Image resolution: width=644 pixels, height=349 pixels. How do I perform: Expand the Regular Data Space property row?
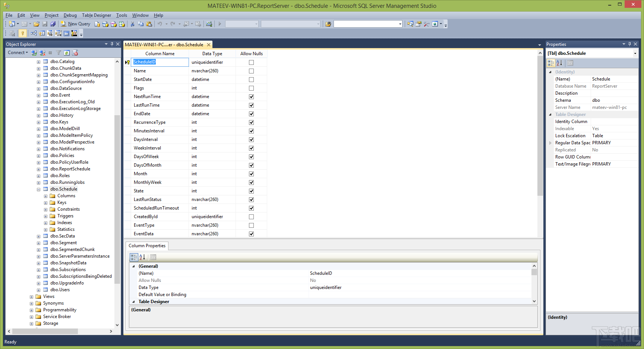(x=550, y=143)
